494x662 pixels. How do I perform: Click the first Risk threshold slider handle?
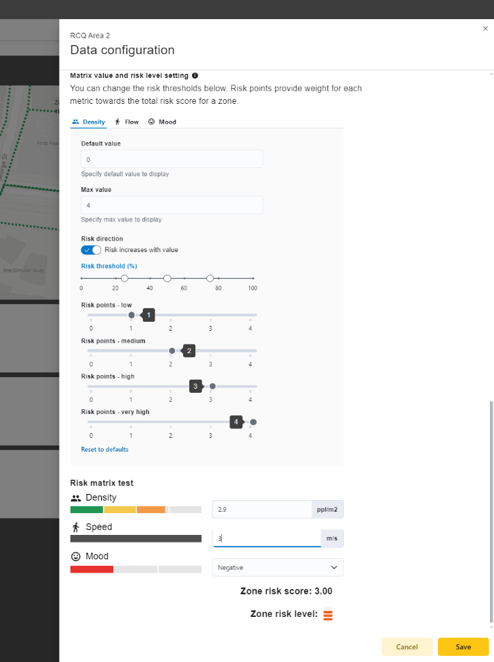pyautogui.click(x=124, y=278)
